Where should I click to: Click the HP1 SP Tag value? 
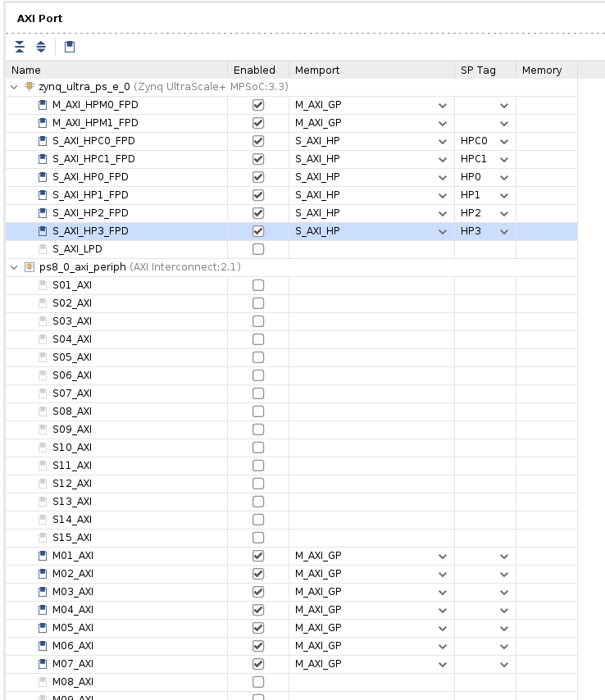pyautogui.click(x=471, y=195)
